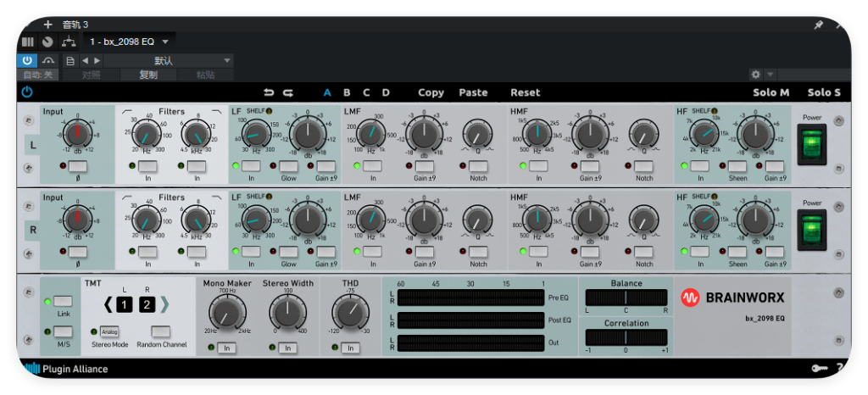The image size is (868, 395).
Task: Click the pin window icon
Action: tap(818, 25)
